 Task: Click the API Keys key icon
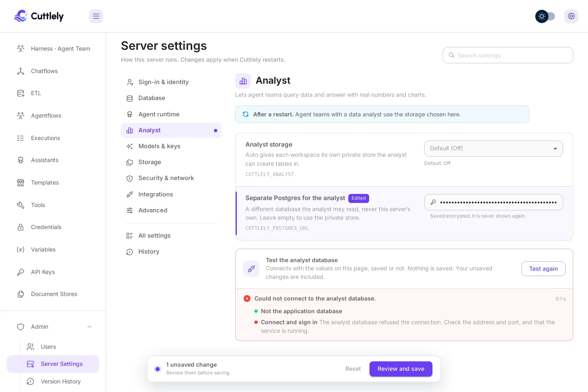point(20,272)
